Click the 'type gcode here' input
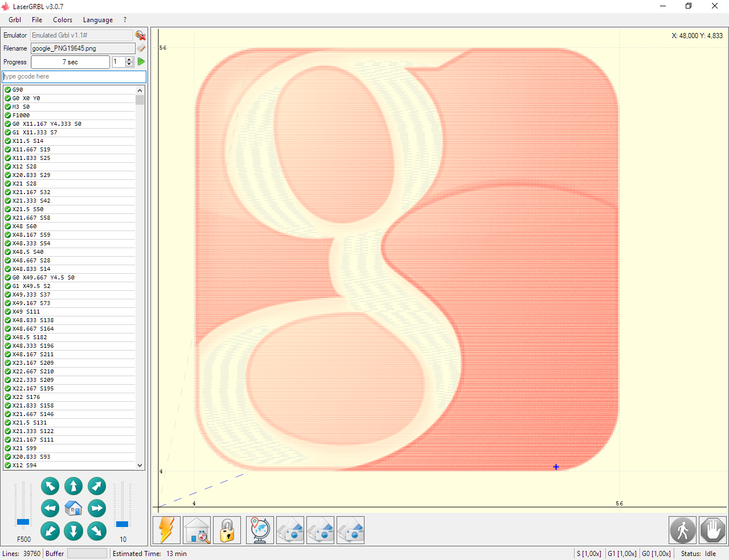This screenshot has height=560, width=729. [74, 76]
